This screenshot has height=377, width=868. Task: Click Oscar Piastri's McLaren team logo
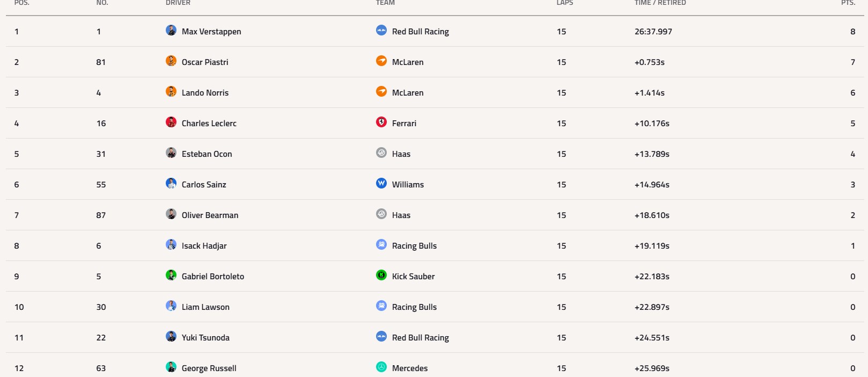[381, 61]
